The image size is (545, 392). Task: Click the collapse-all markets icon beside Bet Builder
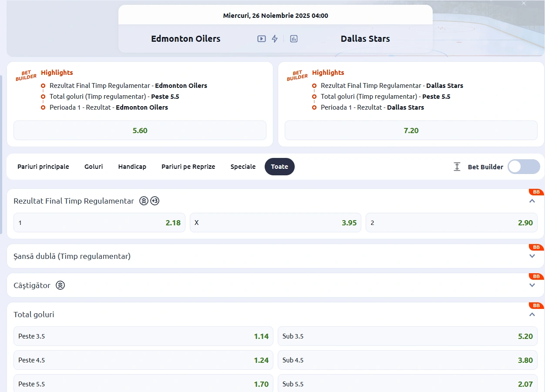point(457,167)
